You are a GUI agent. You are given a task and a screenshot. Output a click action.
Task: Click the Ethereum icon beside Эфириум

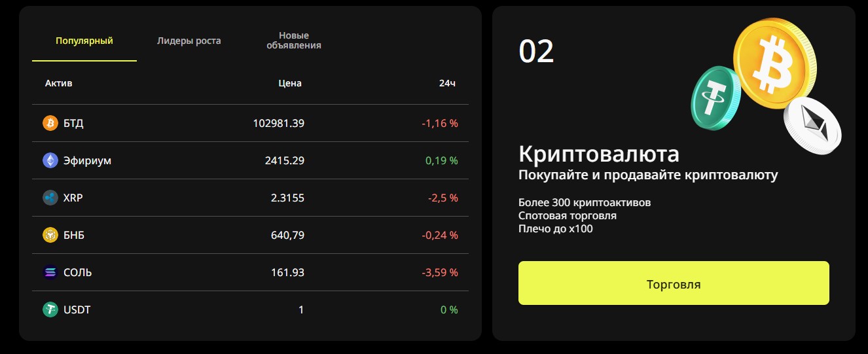click(x=50, y=160)
